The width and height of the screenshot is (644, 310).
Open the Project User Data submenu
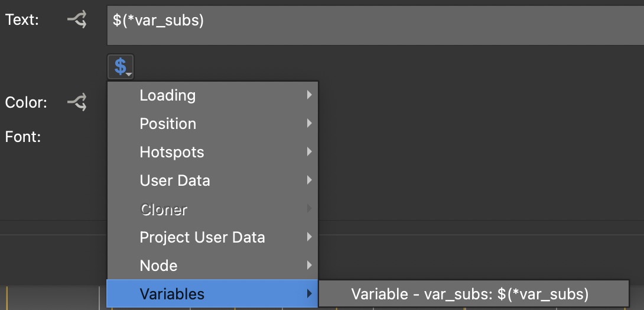tap(202, 237)
